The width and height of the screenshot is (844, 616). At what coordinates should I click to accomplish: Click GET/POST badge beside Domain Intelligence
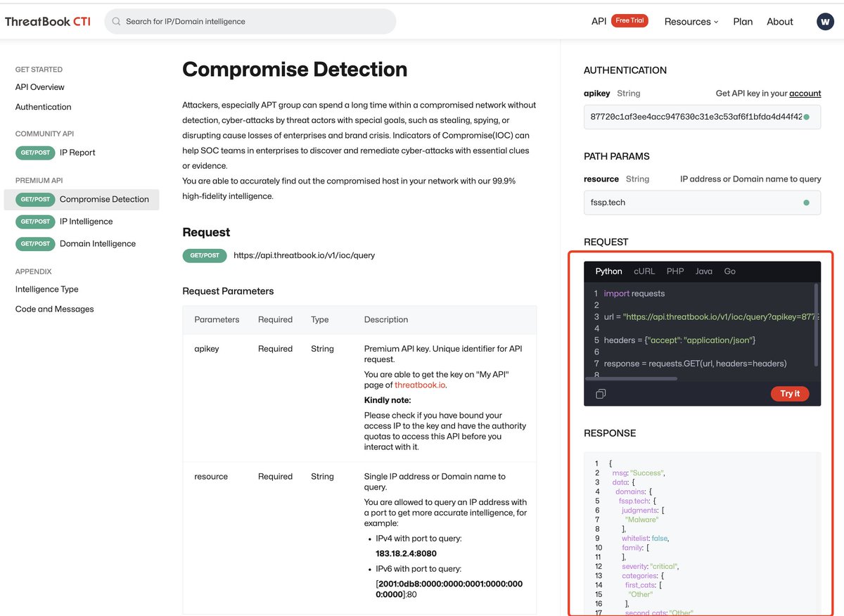pos(35,244)
